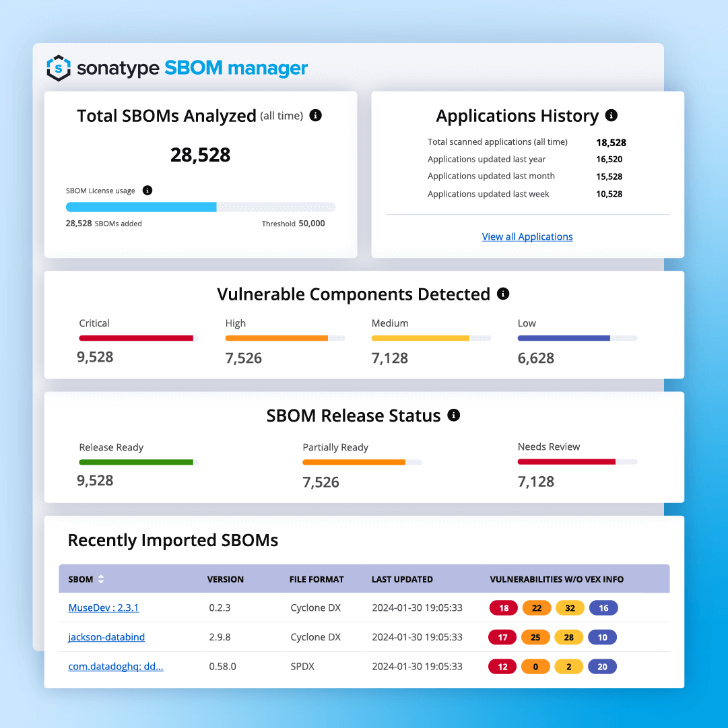Open the MuseDev : 2.3.1 SBOM
Viewport: 728px width, 728px height.
point(103,607)
